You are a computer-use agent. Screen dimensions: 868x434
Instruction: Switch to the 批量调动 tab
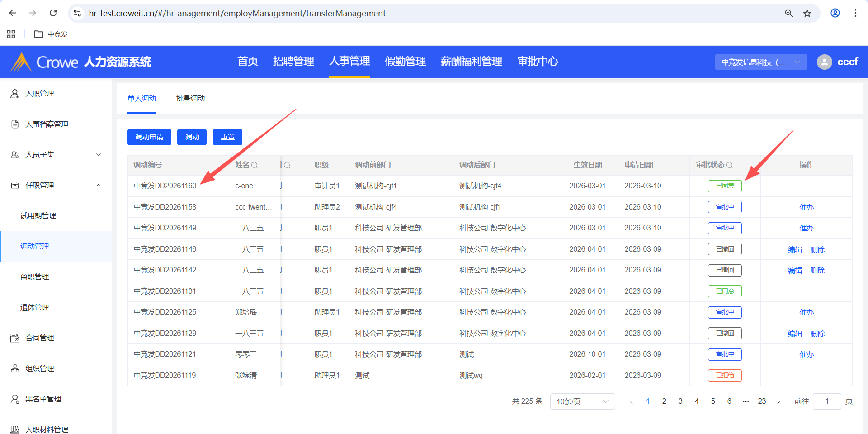(x=190, y=98)
